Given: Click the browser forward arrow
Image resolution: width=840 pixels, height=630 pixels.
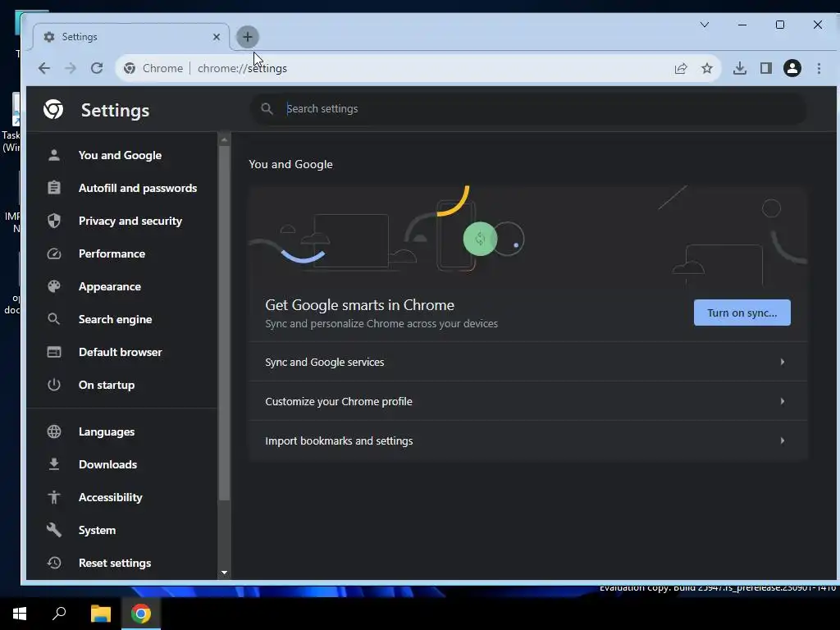Looking at the screenshot, I should tap(71, 68).
